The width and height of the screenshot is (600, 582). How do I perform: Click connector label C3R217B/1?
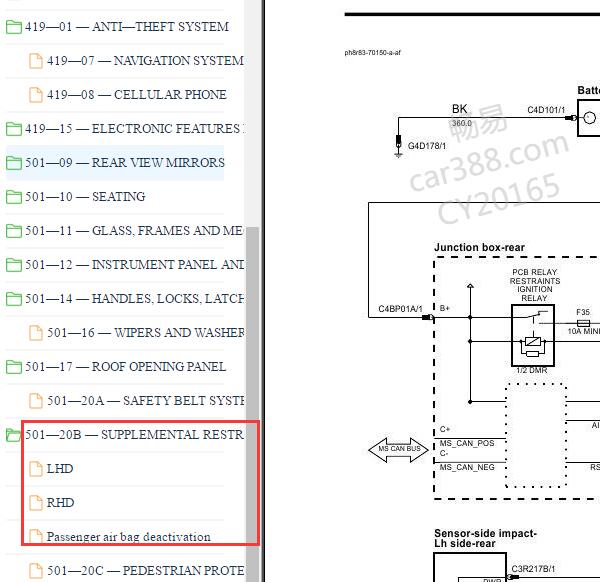click(533, 569)
